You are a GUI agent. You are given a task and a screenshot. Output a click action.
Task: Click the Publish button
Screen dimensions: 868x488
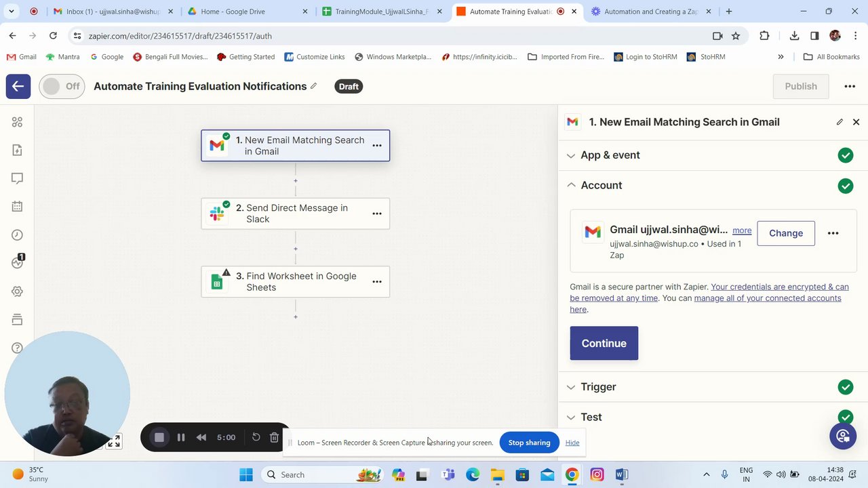point(801,86)
